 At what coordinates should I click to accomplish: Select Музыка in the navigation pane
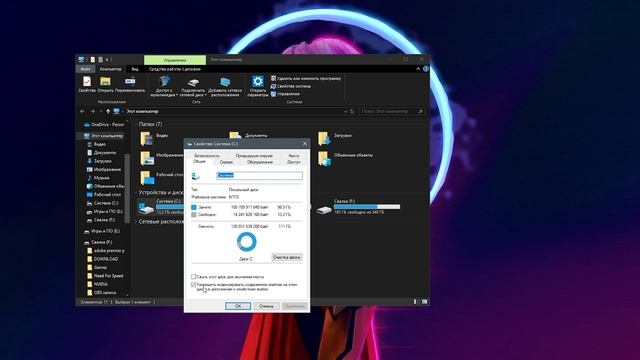pos(98,178)
